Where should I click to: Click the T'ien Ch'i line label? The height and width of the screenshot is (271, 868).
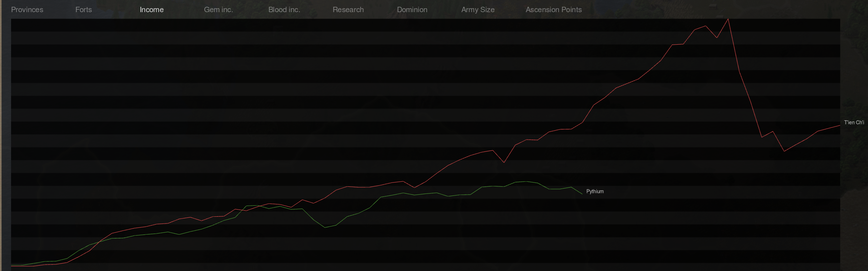[854, 122]
